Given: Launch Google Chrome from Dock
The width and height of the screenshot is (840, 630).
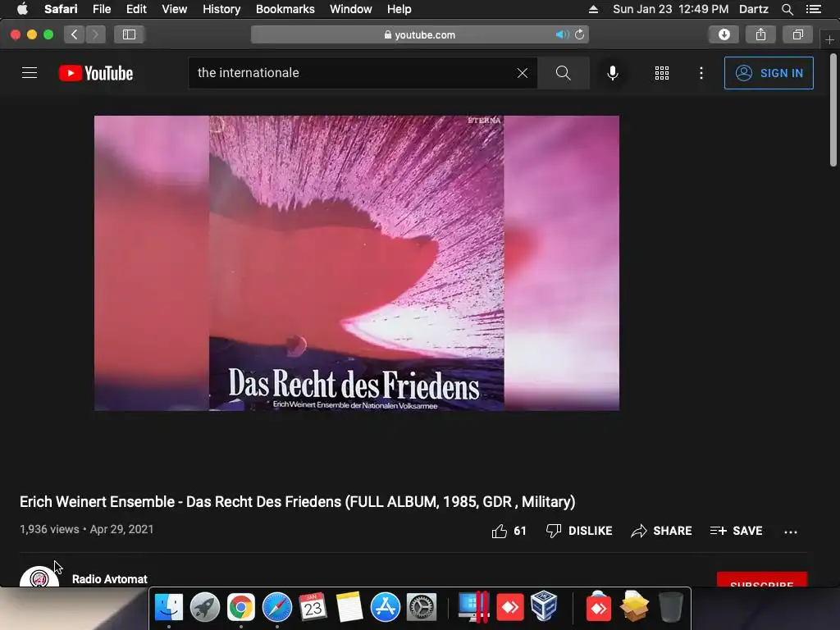Looking at the screenshot, I should coord(240,607).
